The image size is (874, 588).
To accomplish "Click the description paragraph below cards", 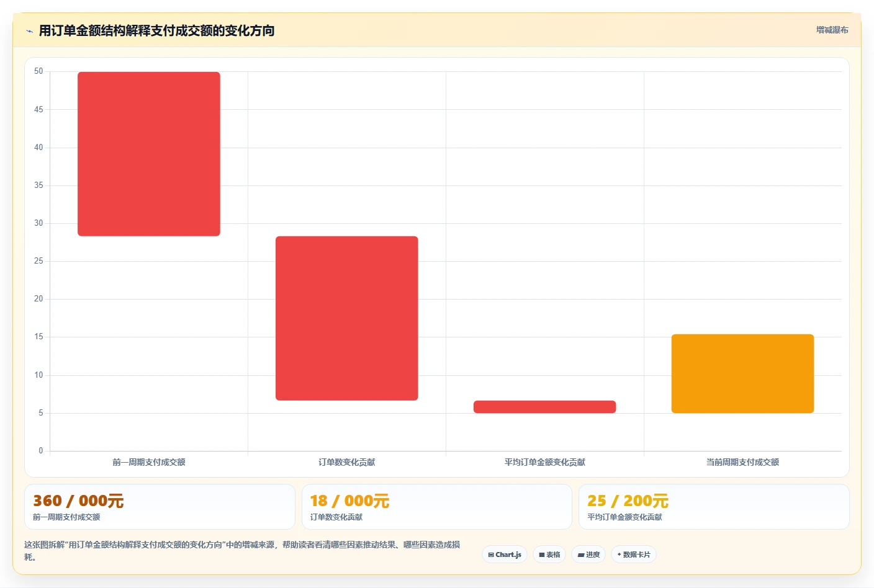I will click(242, 551).
